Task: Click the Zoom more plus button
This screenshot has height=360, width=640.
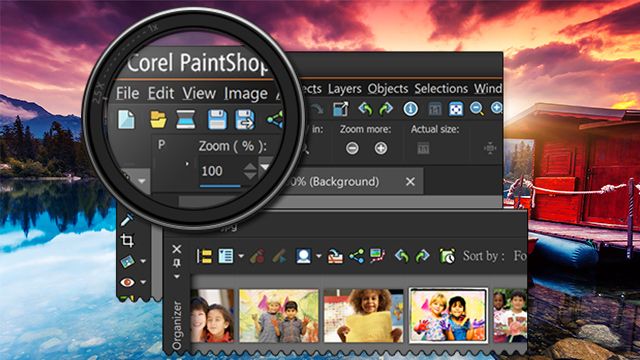Action: tap(381, 148)
